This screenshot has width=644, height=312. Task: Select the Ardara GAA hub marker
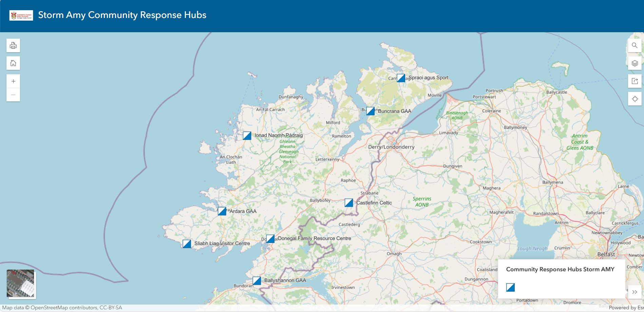pos(222,211)
